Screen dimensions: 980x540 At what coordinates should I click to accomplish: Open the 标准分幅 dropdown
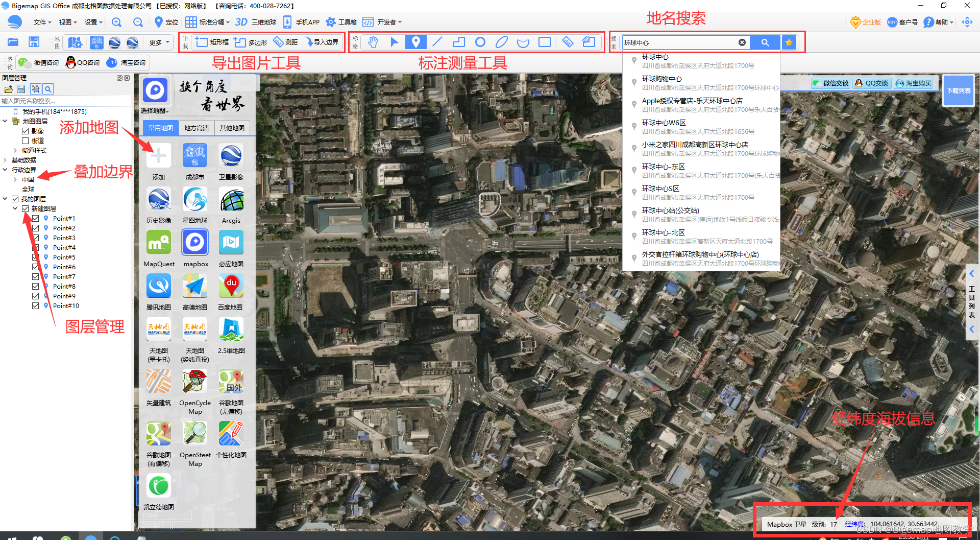tap(207, 22)
